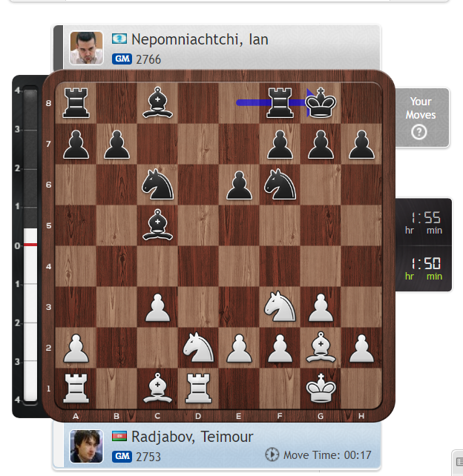Click Radjabov's profile photo

pos(86,446)
